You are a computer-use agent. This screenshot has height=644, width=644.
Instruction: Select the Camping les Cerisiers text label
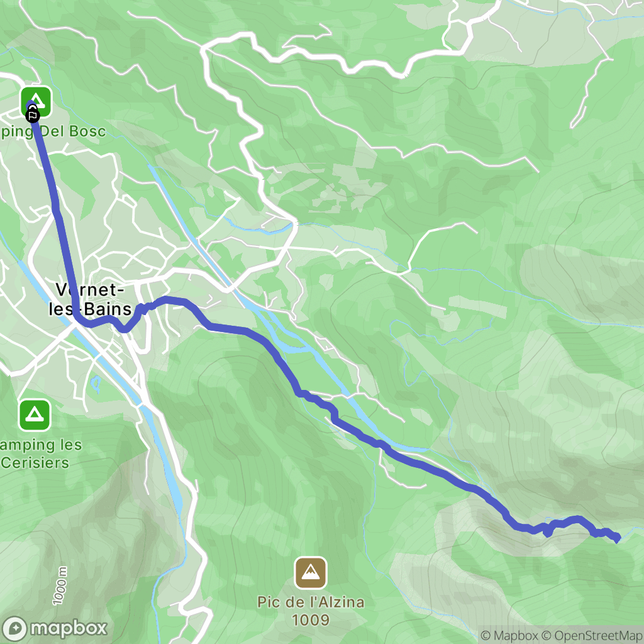pos(41,454)
